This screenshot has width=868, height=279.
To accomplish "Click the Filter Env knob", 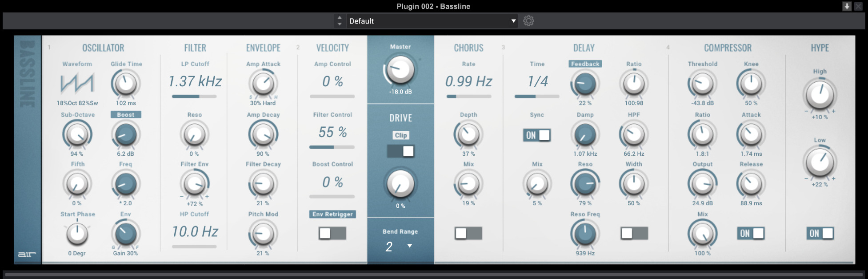I will pos(194,183).
